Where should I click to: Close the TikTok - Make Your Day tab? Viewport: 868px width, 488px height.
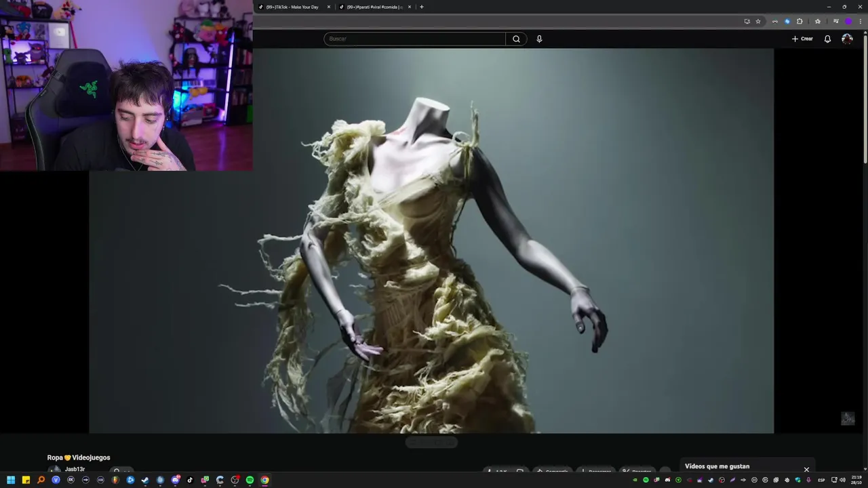(329, 7)
